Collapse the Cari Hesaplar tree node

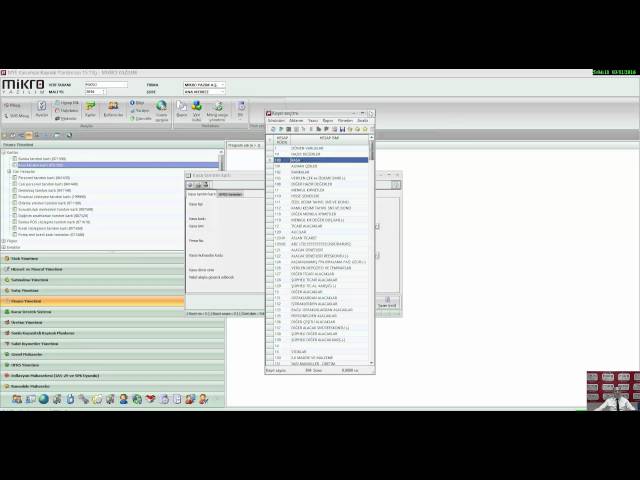(9, 171)
